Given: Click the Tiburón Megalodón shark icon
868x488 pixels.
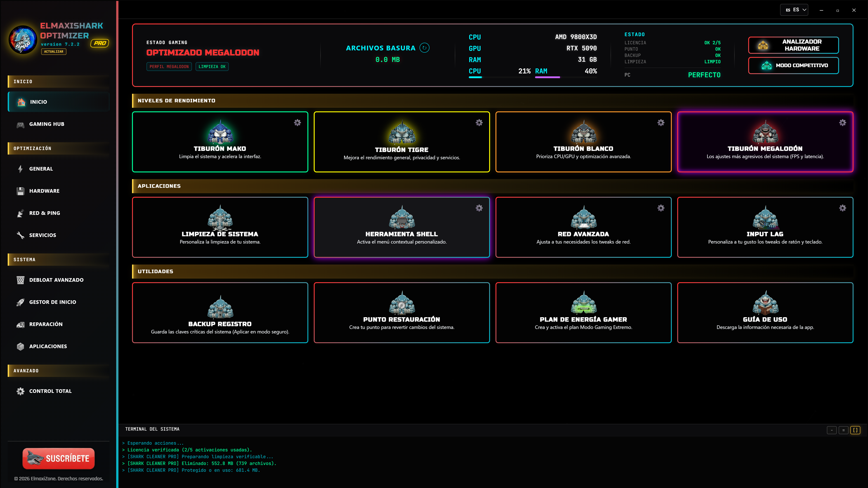Looking at the screenshot, I should (765, 132).
